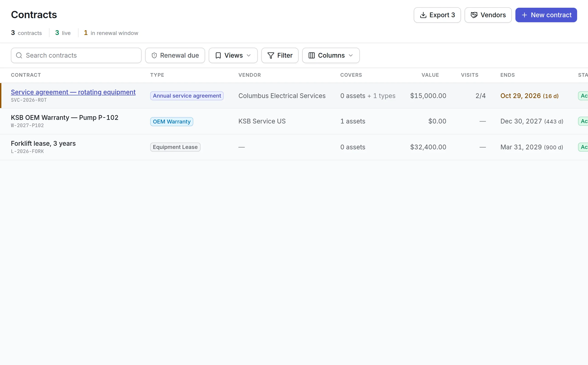Click the 2/4 visits cell
This screenshot has width=588, height=365.
point(480,96)
